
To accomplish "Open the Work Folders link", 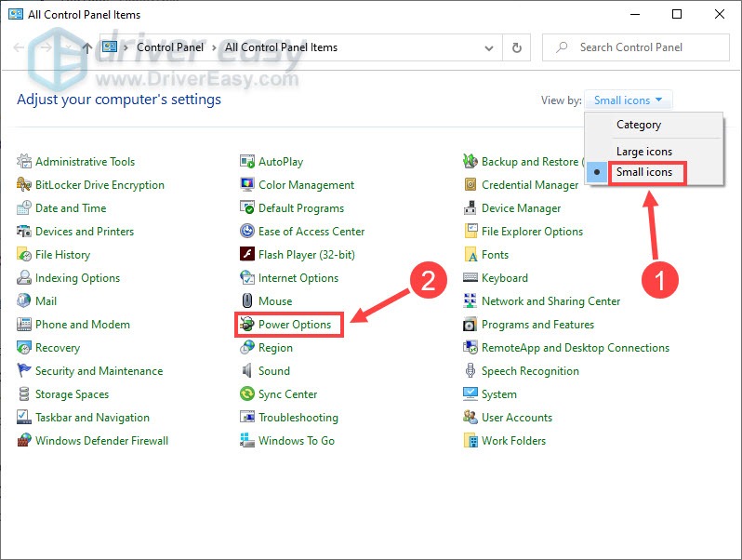I will click(513, 441).
